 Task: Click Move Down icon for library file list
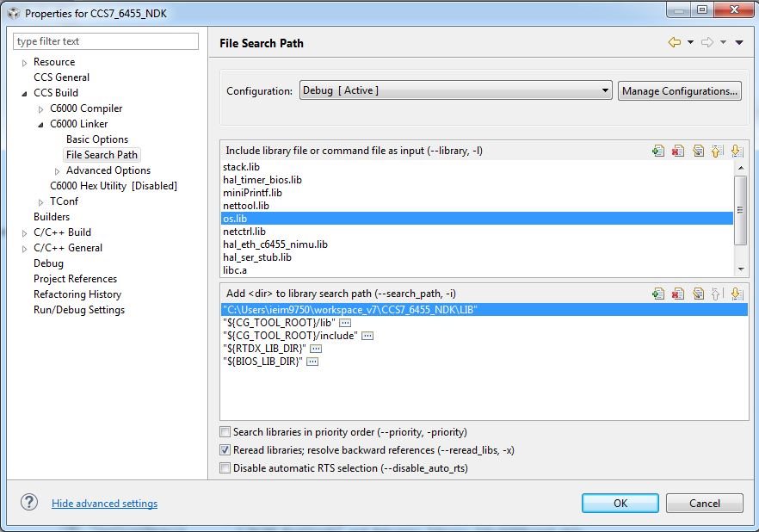tap(736, 151)
